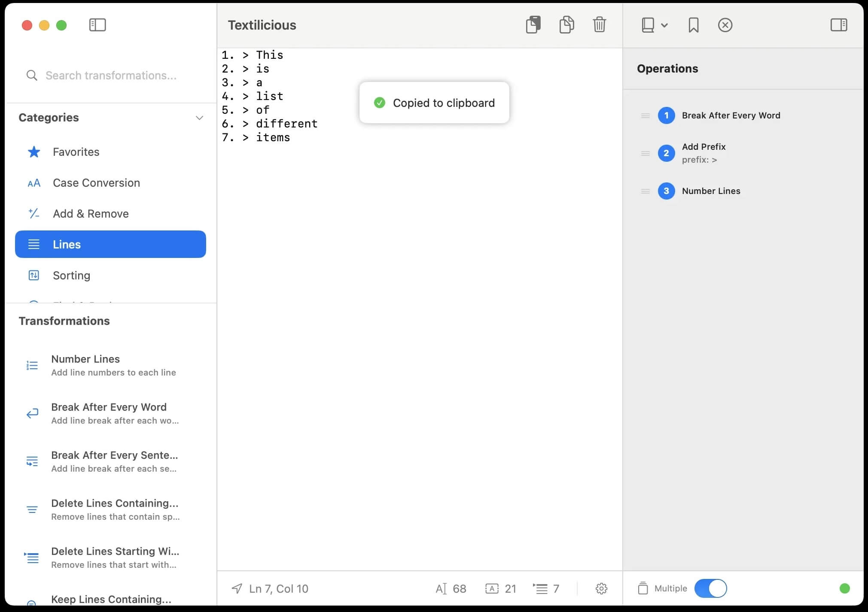Apply Break After Every Sentence transformation
This screenshot has height=612, width=868.
click(x=114, y=461)
